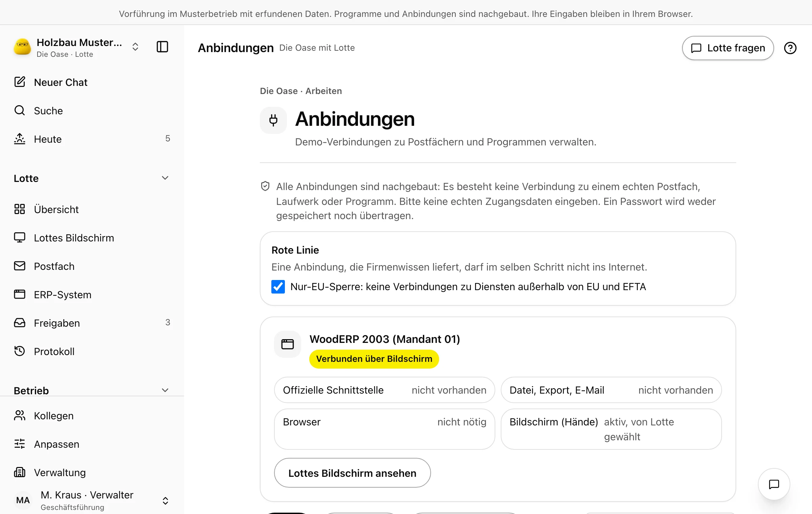The height and width of the screenshot is (514, 812).
Task: Click the Freigaben count badge 3
Action: coord(167,322)
